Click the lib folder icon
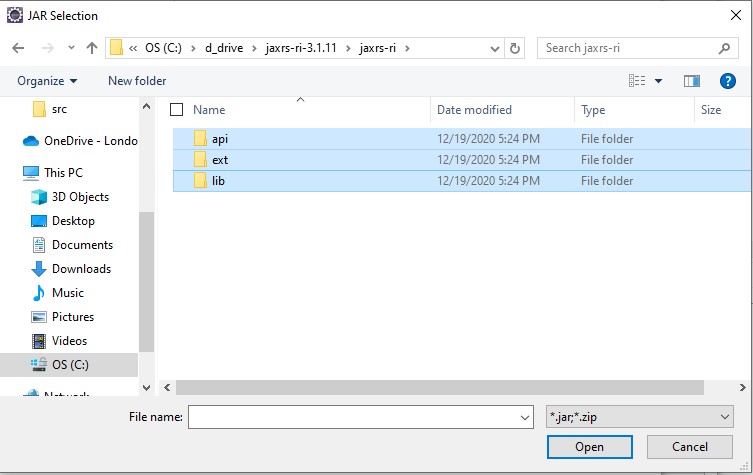The image size is (753, 475). 200,181
